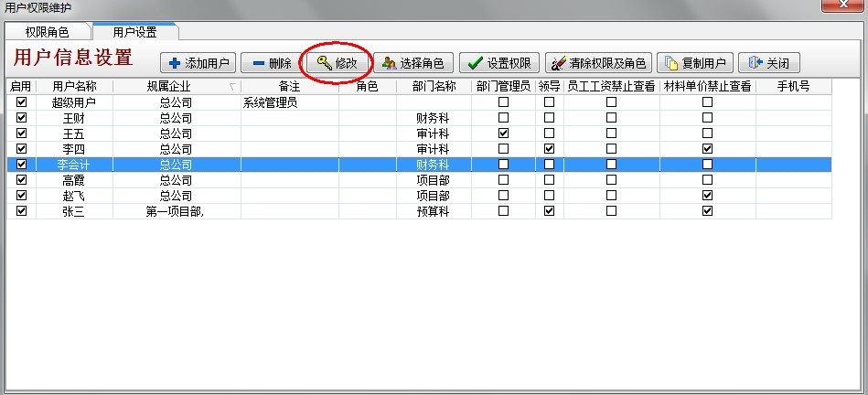The width and height of the screenshot is (868, 395).
Task: Click 设置权限 green checkmark button
Action: [x=499, y=63]
